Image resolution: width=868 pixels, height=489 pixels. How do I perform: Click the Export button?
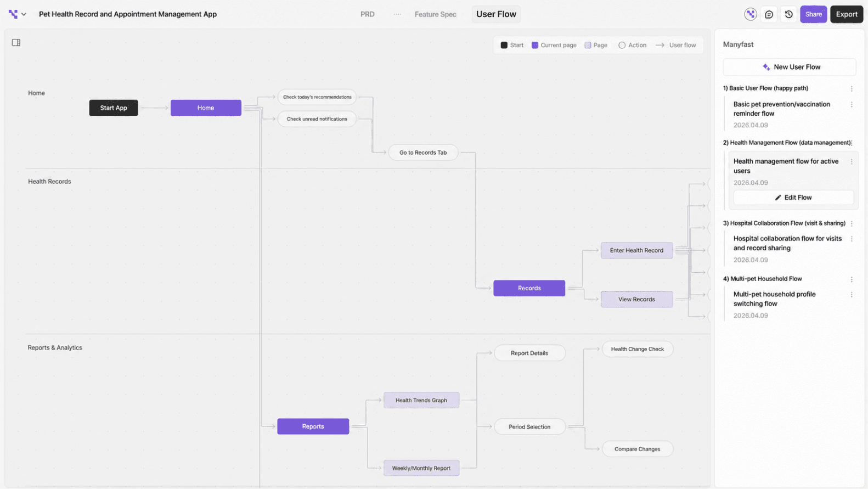tap(846, 14)
